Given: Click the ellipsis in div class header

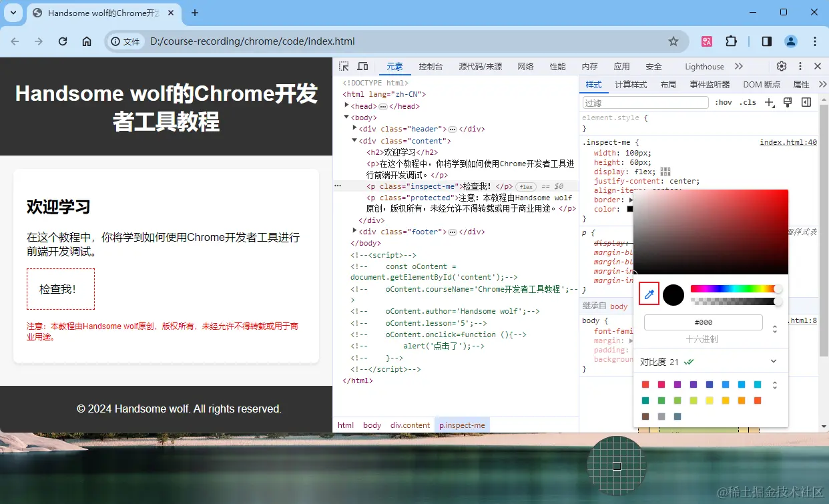Looking at the screenshot, I should 452,130.
